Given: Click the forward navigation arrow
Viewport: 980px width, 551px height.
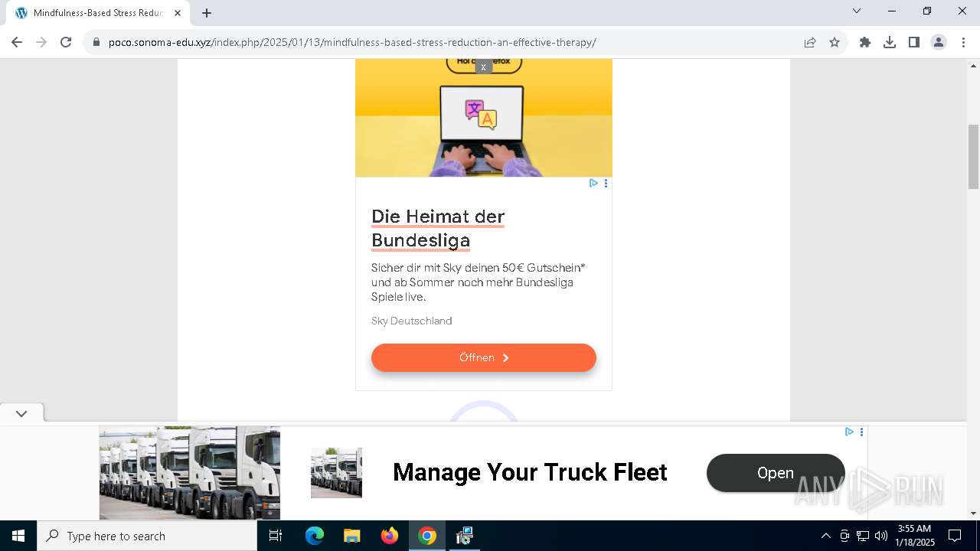Looking at the screenshot, I should 41,42.
